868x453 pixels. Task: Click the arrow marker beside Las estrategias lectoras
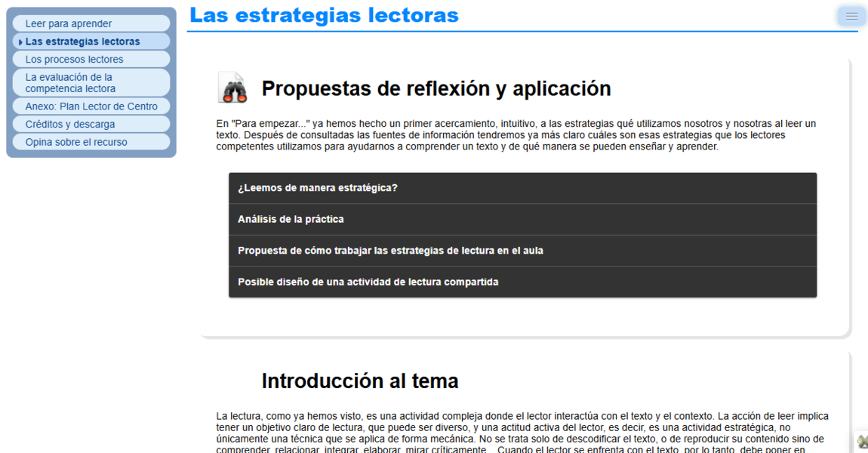(20, 42)
